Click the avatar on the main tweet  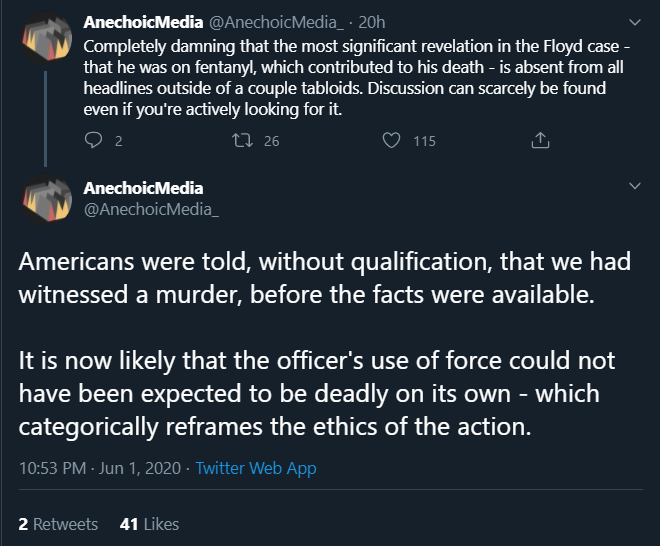click(x=45, y=197)
